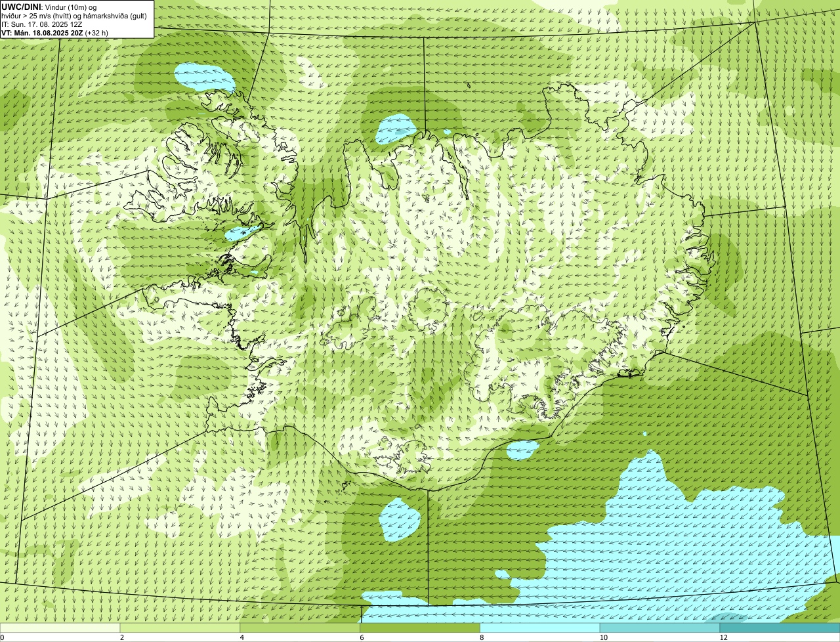Select the above-12 m/s teal color bar segment

[x=780, y=628]
